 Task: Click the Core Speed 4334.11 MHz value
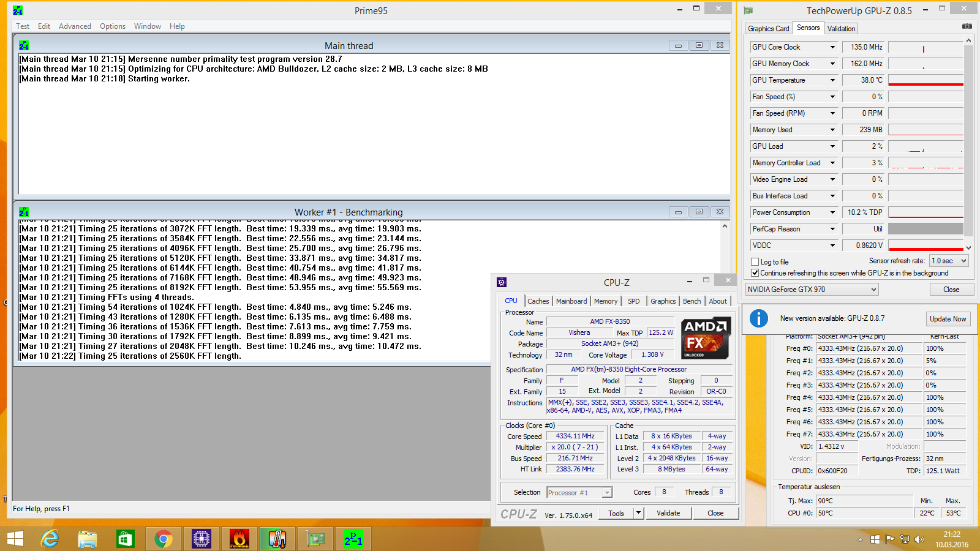[x=575, y=437]
